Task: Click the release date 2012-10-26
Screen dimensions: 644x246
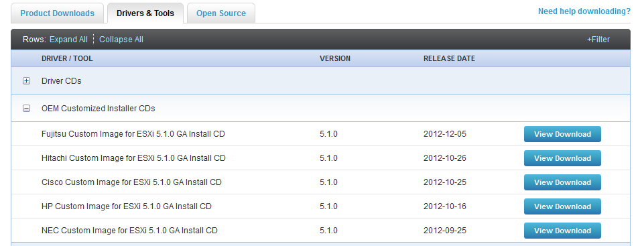Action: [x=445, y=158]
